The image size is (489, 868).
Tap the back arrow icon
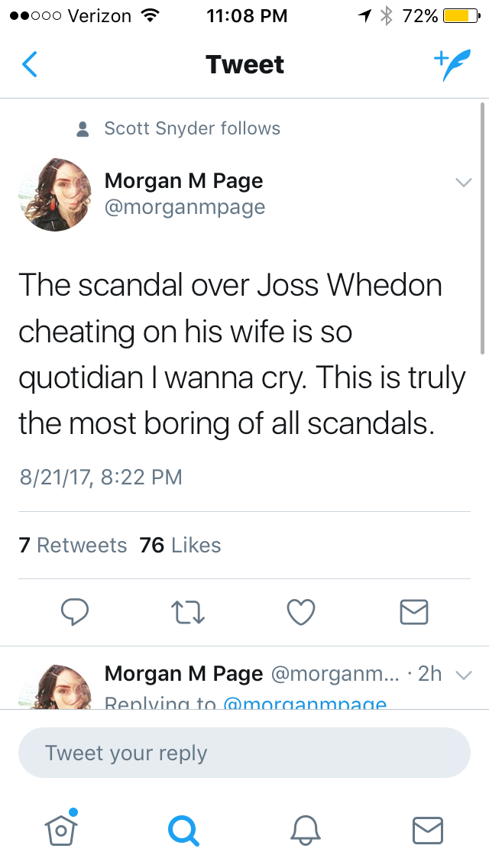point(30,64)
